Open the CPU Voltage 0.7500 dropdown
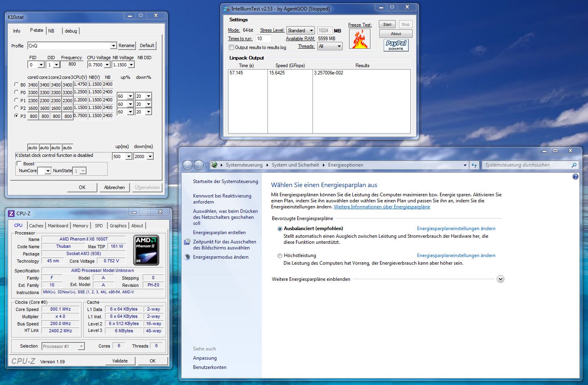The width and height of the screenshot is (588, 385). click(x=107, y=65)
